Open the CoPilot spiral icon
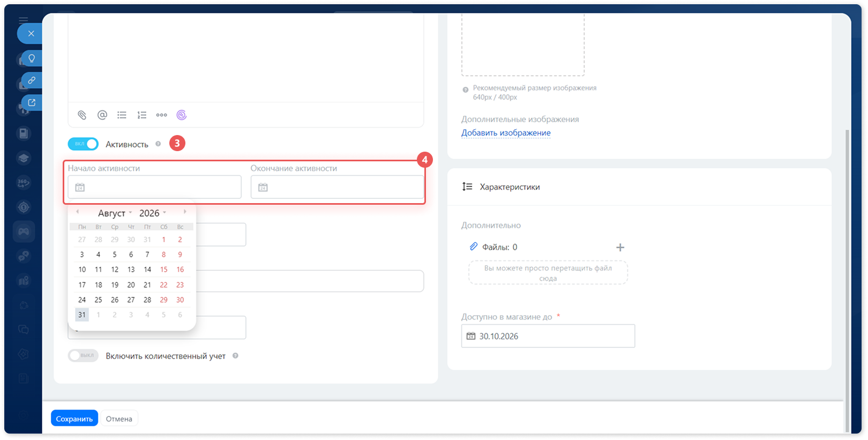The width and height of the screenshot is (868, 440). point(182,115)
